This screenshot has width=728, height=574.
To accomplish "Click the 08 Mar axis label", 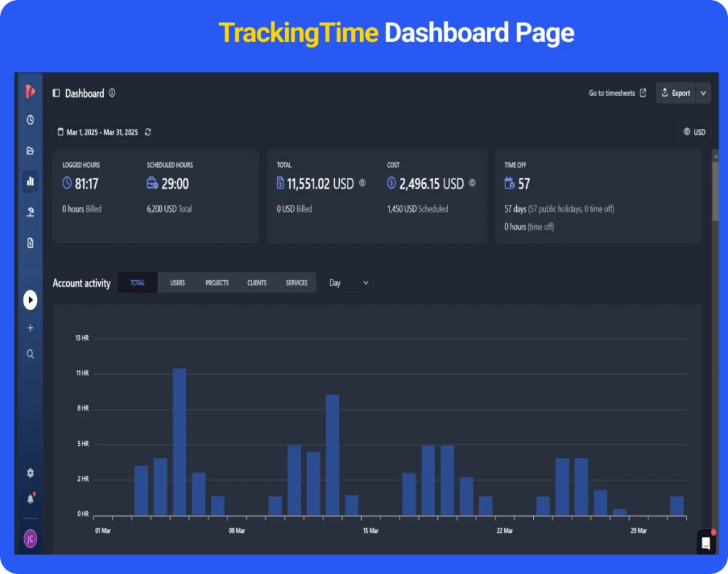I will (x=237, y=531).
